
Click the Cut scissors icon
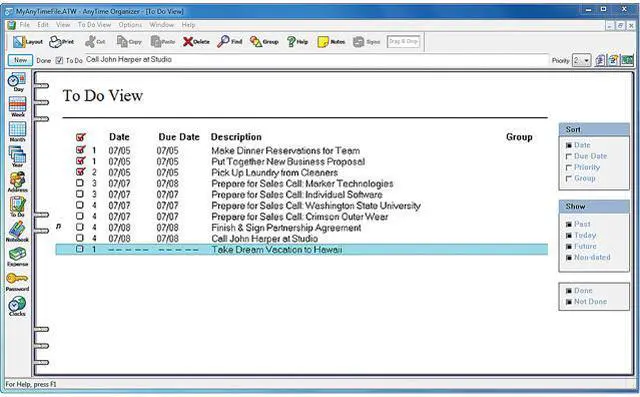click(x=95, y=42)
